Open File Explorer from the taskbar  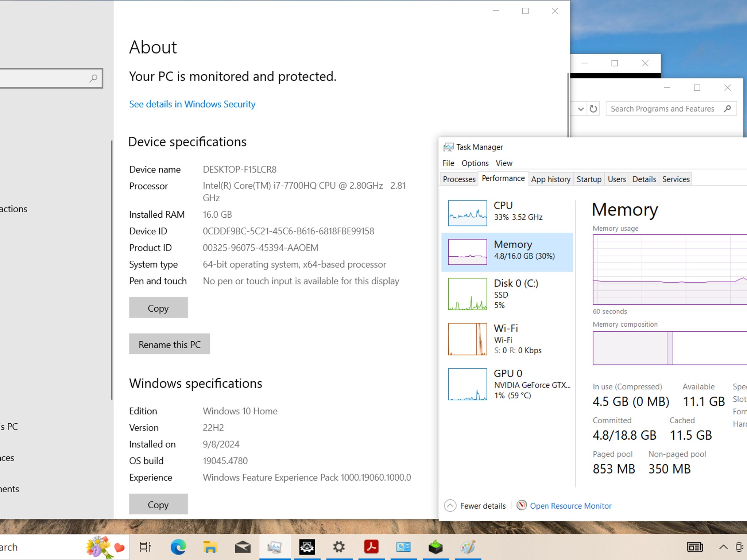click(210, 547)
